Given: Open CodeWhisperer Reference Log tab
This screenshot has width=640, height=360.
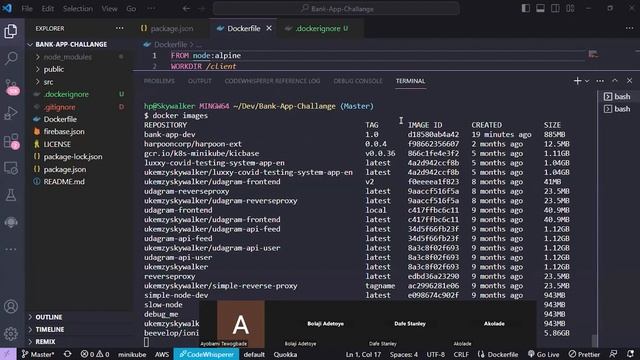Looking at the screenshot, I should pos(272,81).
